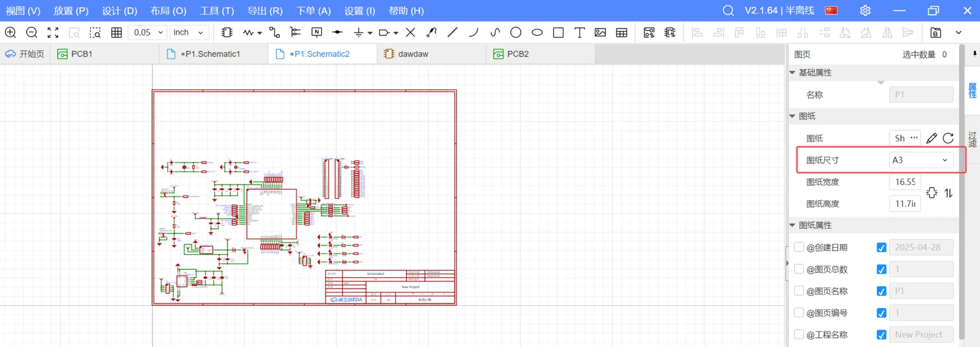
Task: Click the zoom in magnifier icon
Action: point(10,33)
